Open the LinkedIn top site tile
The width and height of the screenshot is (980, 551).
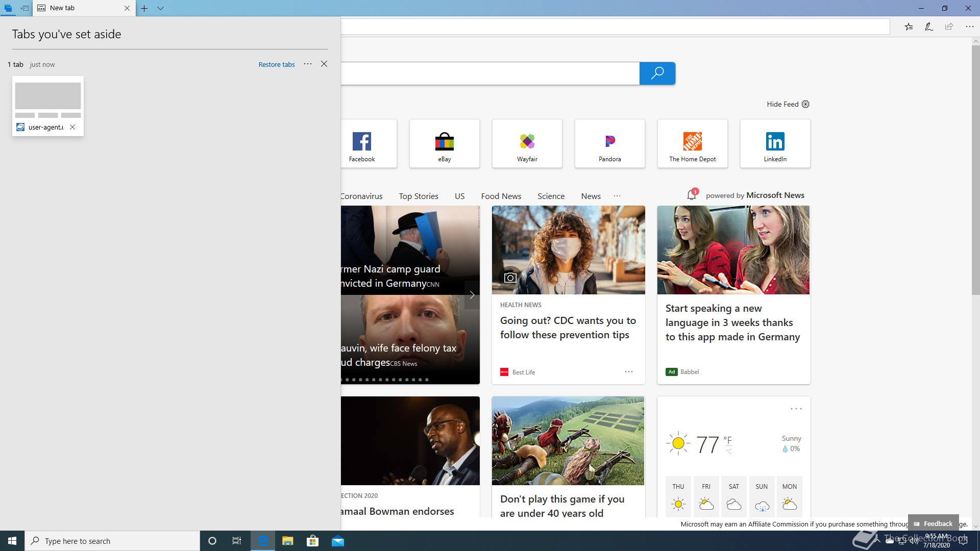click(x=775, y=143)
